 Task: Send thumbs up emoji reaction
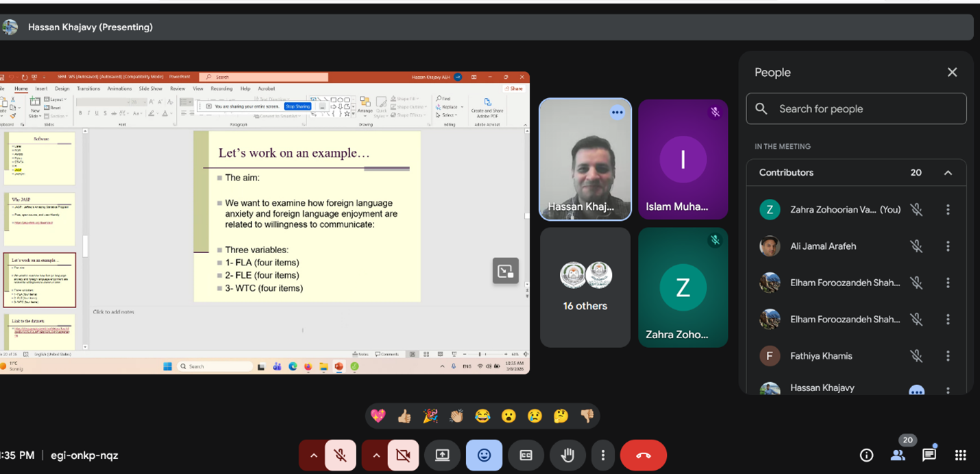click(404, 416)
